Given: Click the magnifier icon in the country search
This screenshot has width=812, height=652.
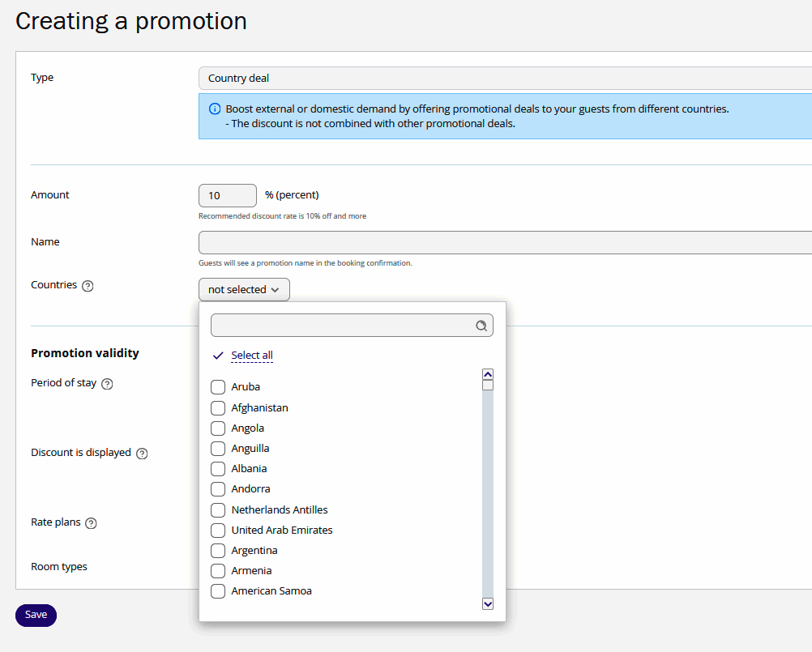Looking at the screenshot, I should coord(482,325).
